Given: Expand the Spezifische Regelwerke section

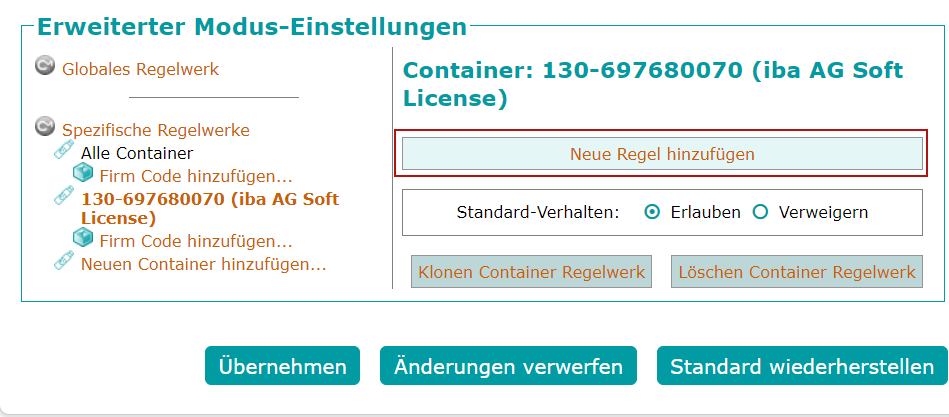Looking at the screenshot, I should coord(156,130).
